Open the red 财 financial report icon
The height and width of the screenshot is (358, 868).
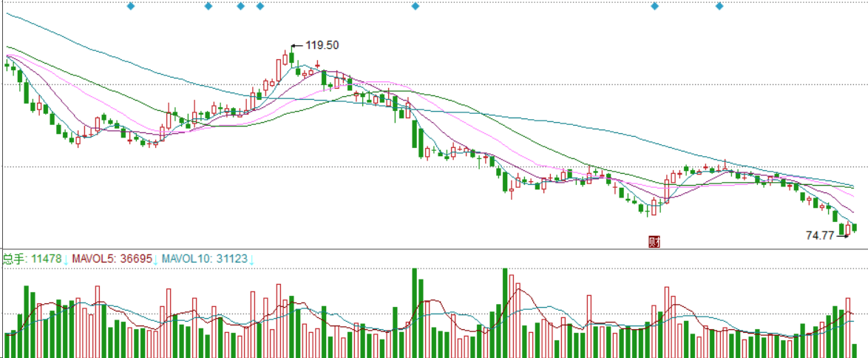[654, 241]
